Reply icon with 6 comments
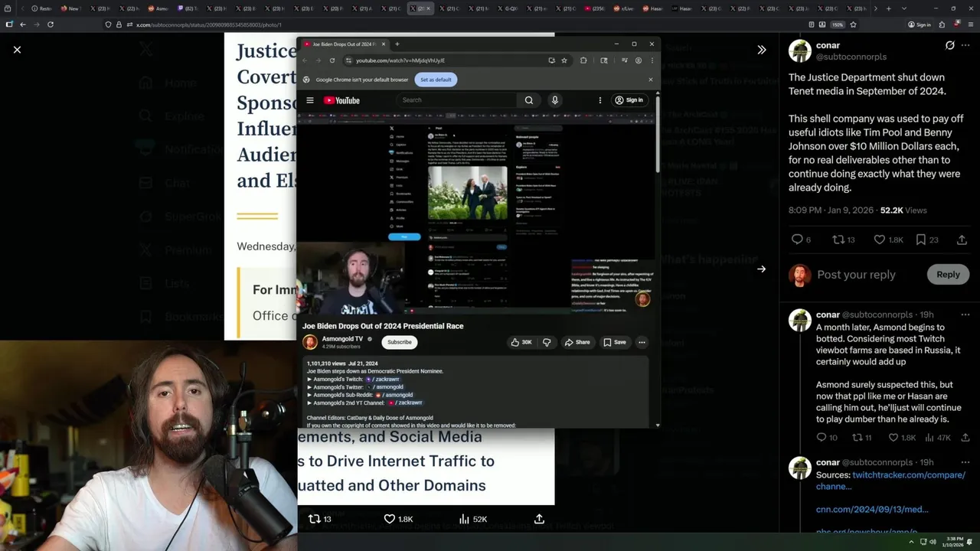Viewport: 980px width, 551px height. point(797,240)
